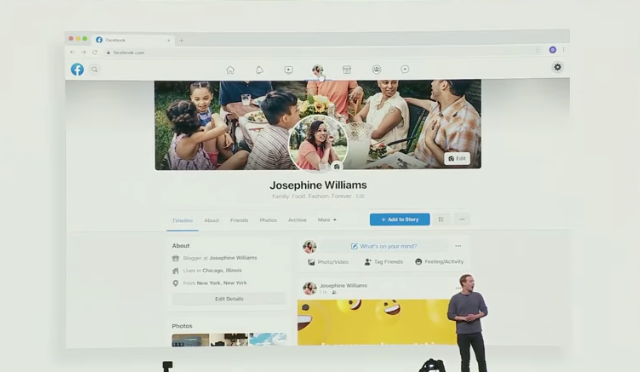Switch to the Friends tab
The height and width of the screenshot is (372, 640).
(x=239, y=220)
